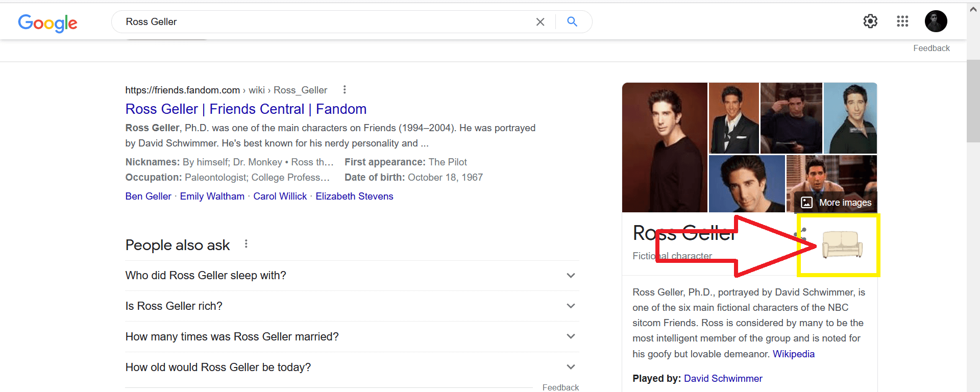Open Ross Geller Friends Central Fandom result

tap(246, 109)
